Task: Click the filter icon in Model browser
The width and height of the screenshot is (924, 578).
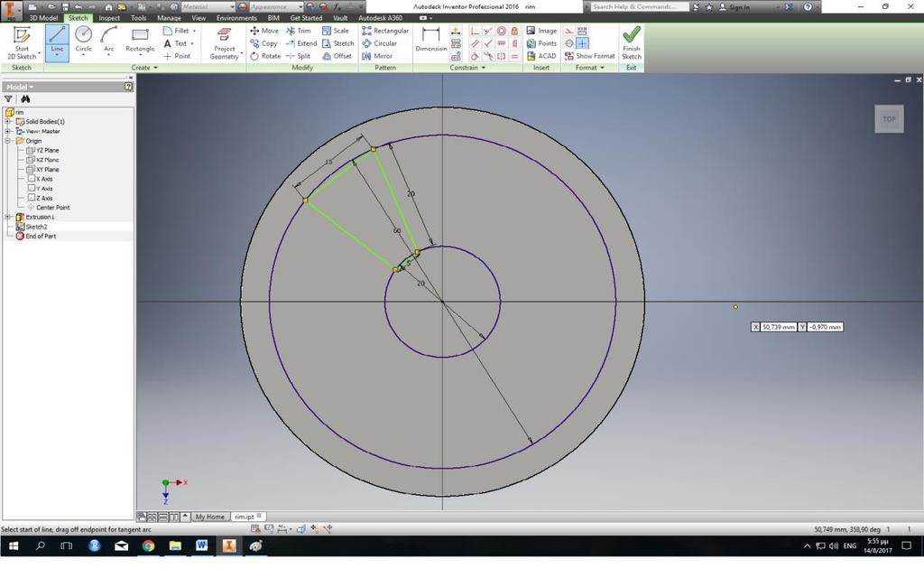Action: (8, 99)
